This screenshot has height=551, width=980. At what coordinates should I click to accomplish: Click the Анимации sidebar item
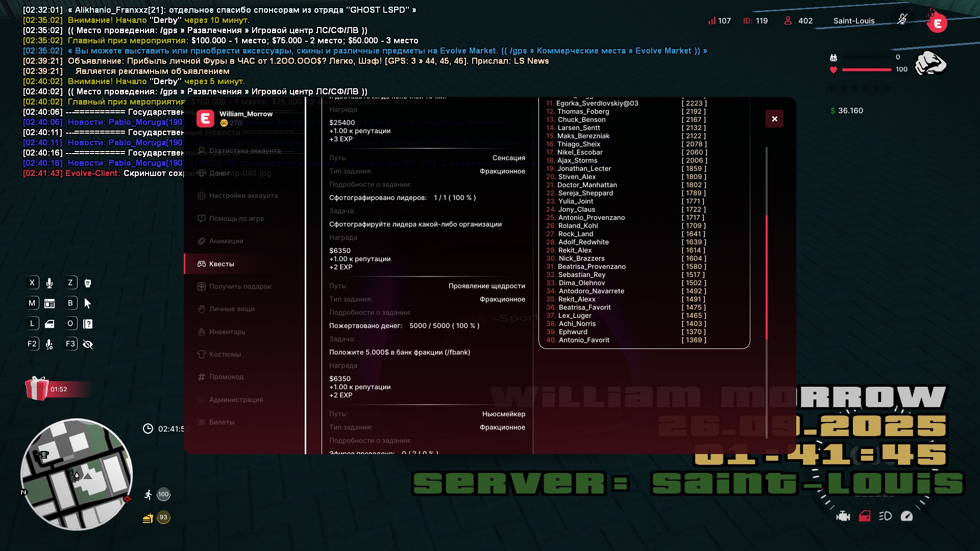[x=226, y=241]
